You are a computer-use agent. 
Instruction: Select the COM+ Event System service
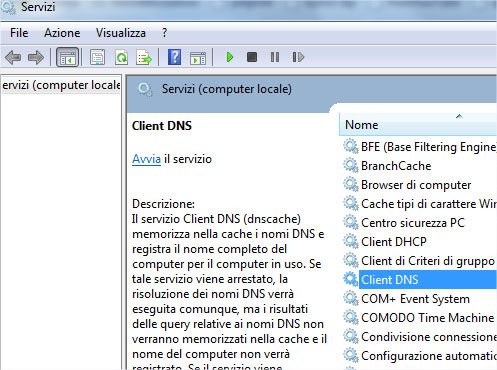click(415, 299)
